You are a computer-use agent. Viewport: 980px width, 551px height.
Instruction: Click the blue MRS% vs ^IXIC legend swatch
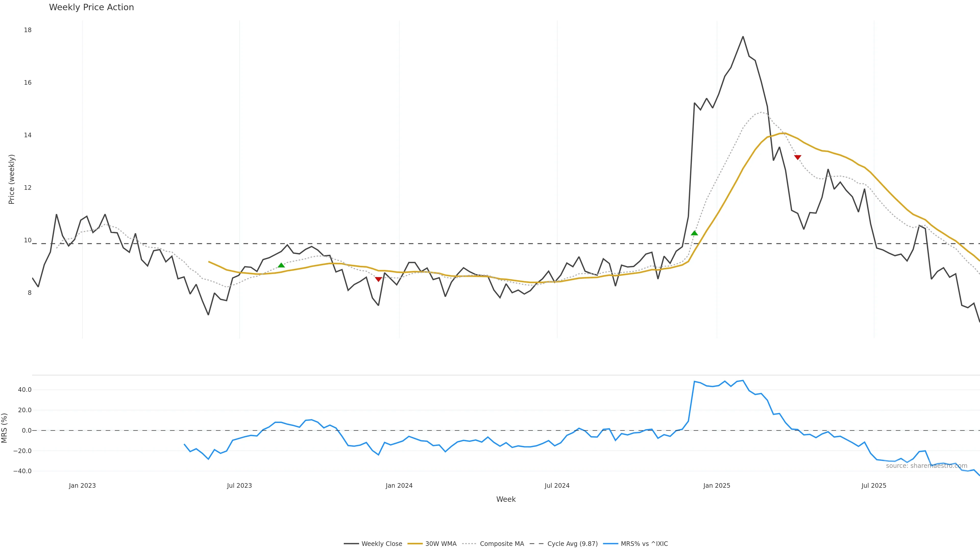611,544
